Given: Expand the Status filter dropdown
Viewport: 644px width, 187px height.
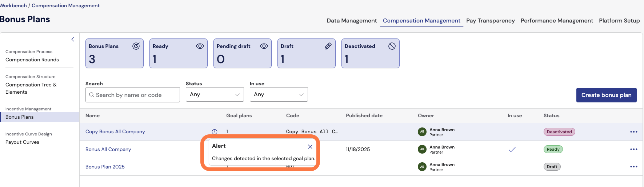Looking at the screenshot, I should (215, 94).
